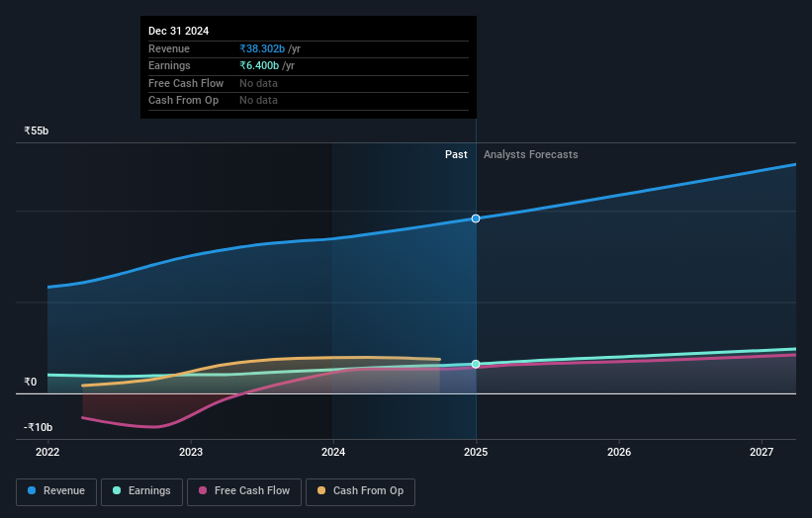Screen dimensions: 812x518
Task: Click the teal Earnings legend dot
Action: point(117,490)
